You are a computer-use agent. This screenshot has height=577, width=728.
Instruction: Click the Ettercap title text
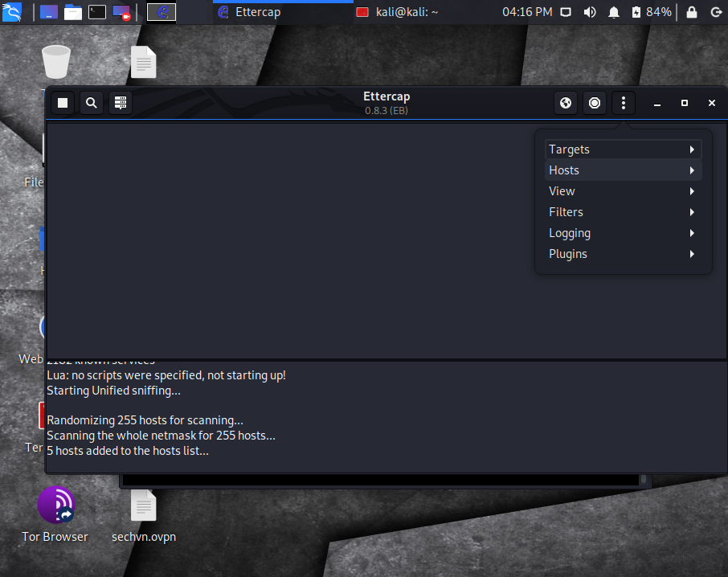[x=386, y=96]
